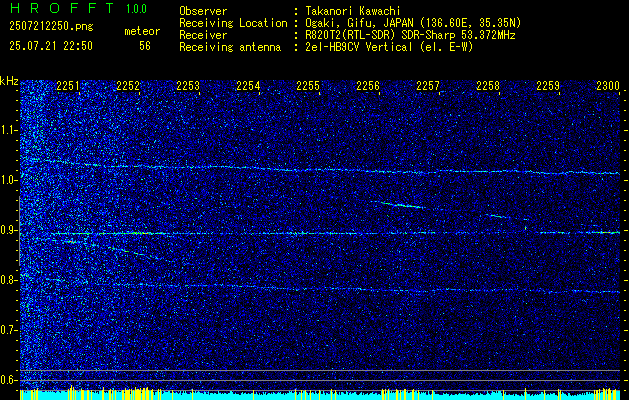Click the Receiving Location label
Image resolution: width=629 pixels, height=400 pixels.
[x=233, y=23]
